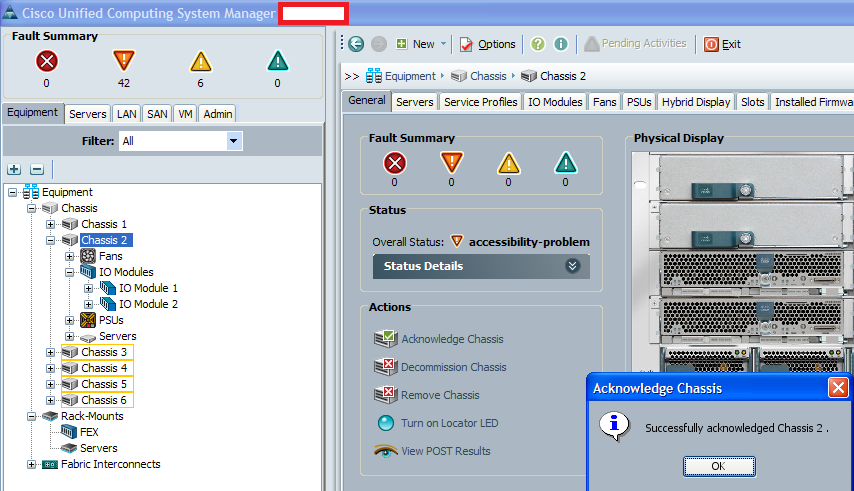The height and width of the screenshot is (491, 854).
Task: Open the New button dropdown arrow
Action: coord(443,44)
